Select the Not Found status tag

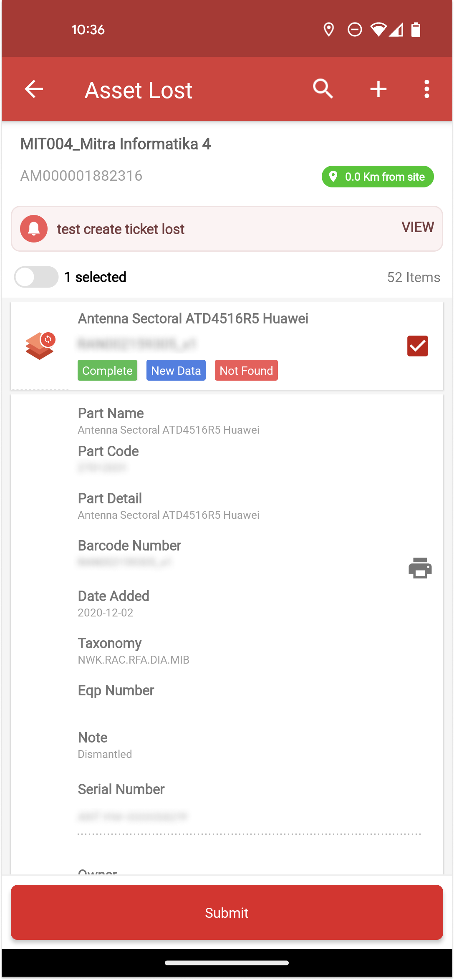coord(246,370)
